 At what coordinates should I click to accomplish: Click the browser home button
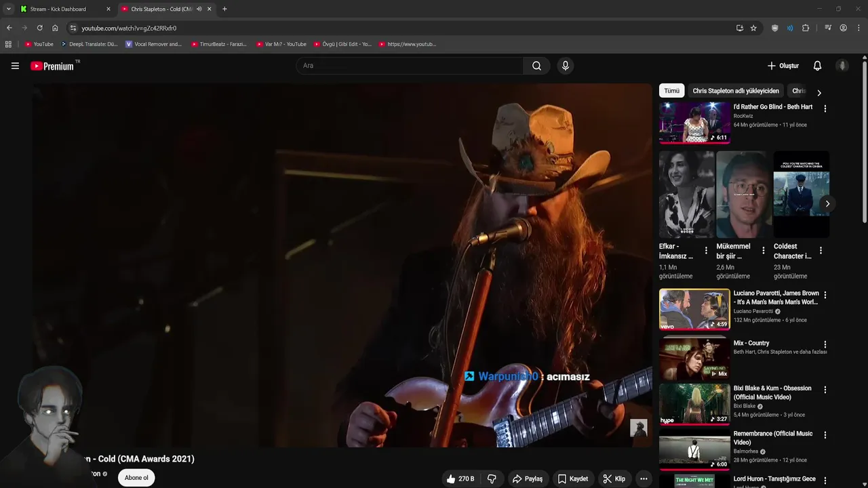[x=55, y=28]
